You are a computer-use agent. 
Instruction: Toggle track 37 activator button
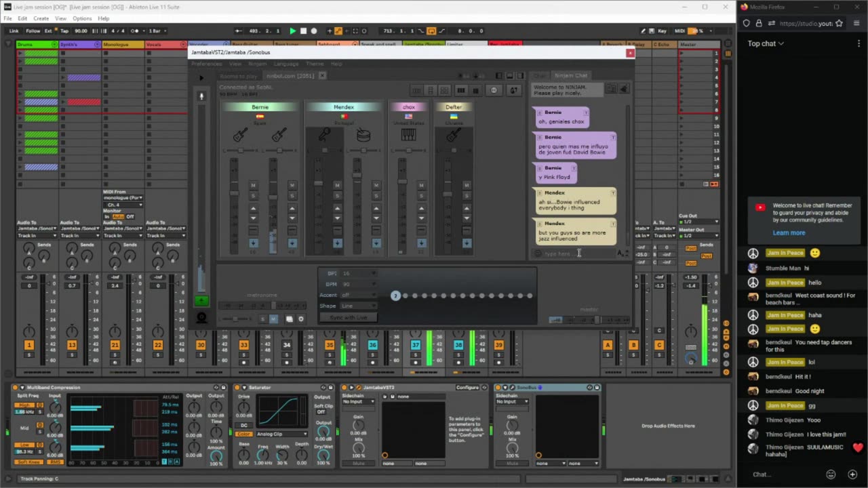tap(416, 345)
